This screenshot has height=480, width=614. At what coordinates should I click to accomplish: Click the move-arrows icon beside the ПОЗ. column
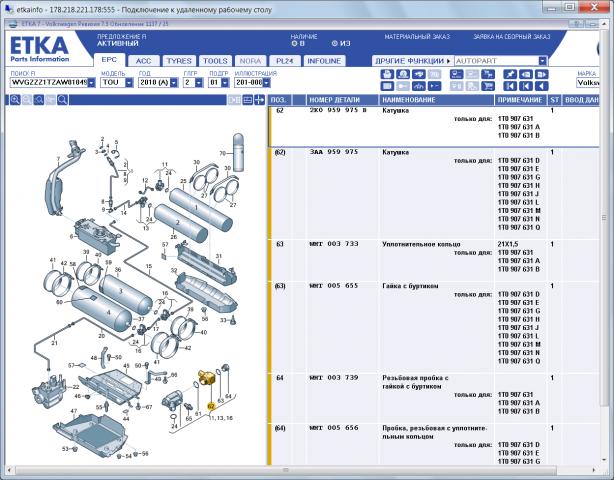(260, 100)
